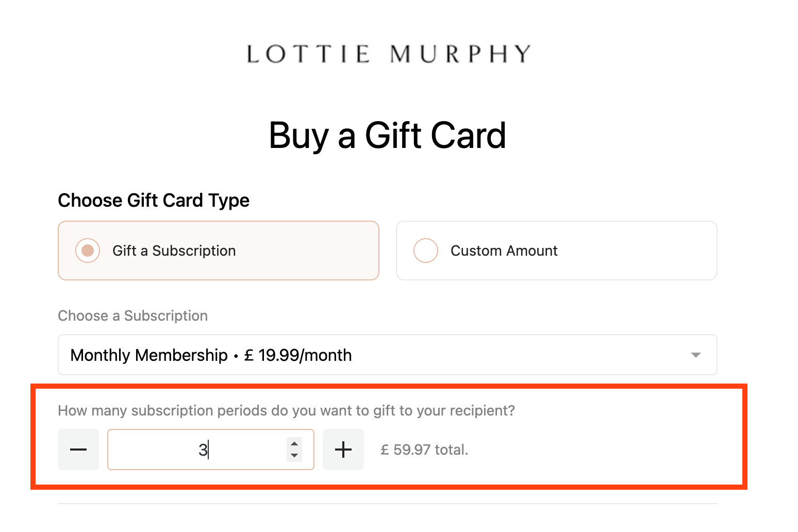Click the minus icon to reduce periods
The image size is (798, 532).
click(78, 450)
